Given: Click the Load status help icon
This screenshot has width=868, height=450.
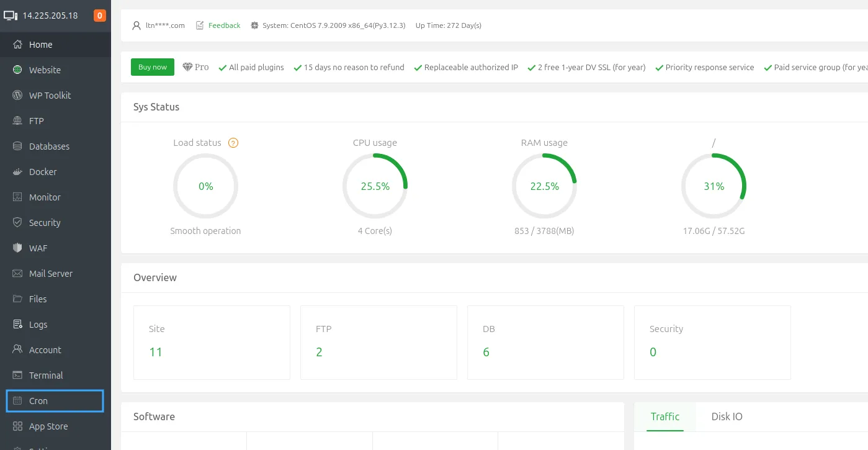Looking at the screenshot, I should (233, 143).
